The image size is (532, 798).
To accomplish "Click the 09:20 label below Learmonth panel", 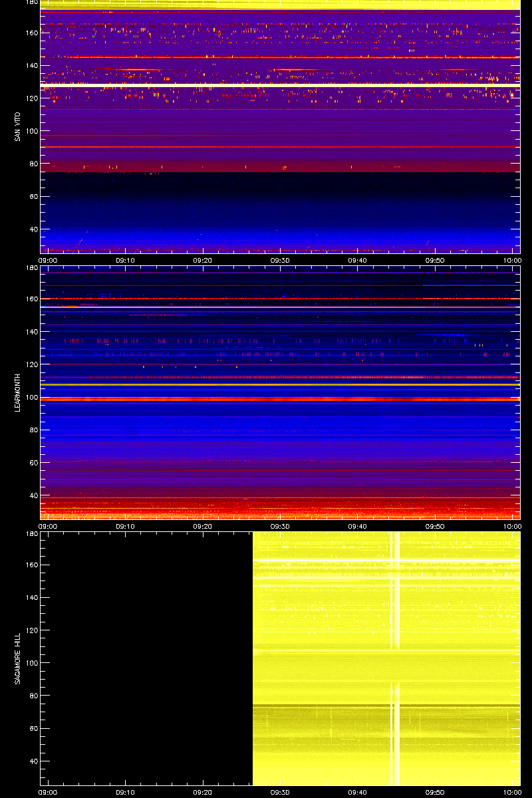I will (x=203, y=526).
